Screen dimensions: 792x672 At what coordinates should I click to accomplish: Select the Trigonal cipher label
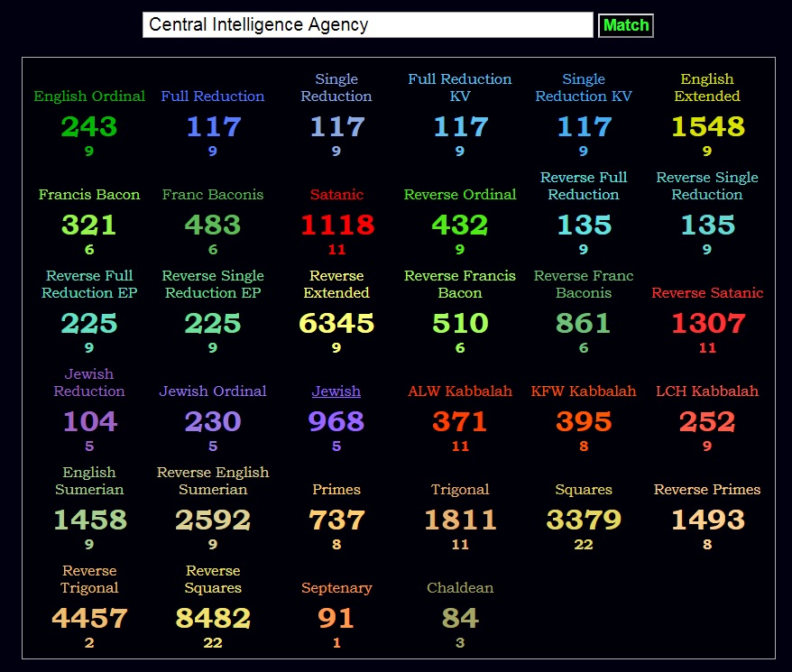460,489
